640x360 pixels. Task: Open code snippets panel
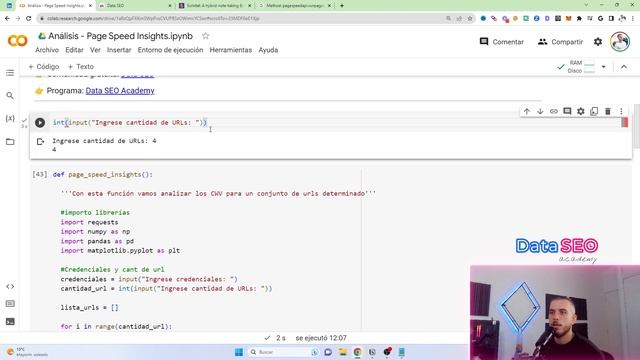pyautogui.click(x=10, y=287)
